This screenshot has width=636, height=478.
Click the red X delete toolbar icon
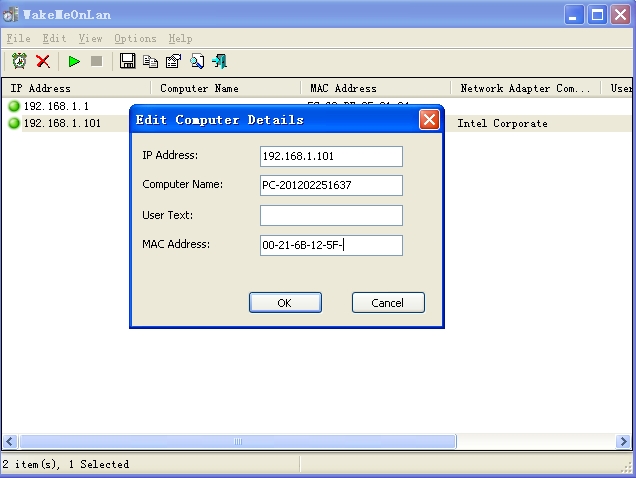coord(43,62)
